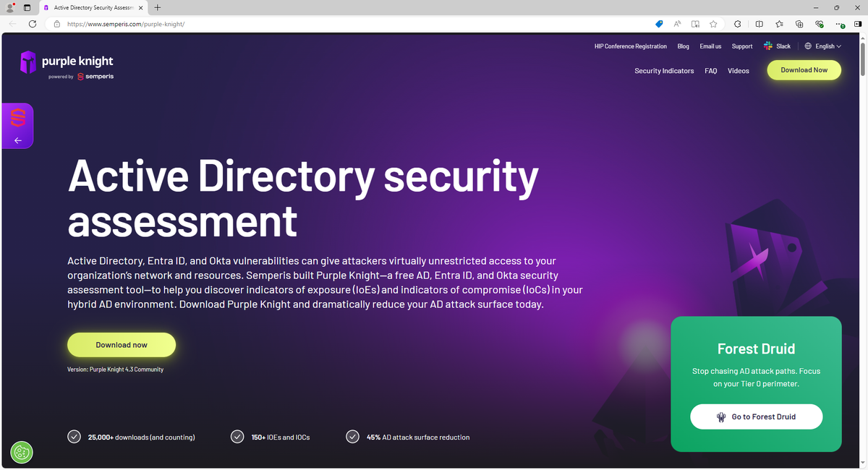Click the browser profile avatar icon
The image size is (868, 470).
[x=10, y=7]
